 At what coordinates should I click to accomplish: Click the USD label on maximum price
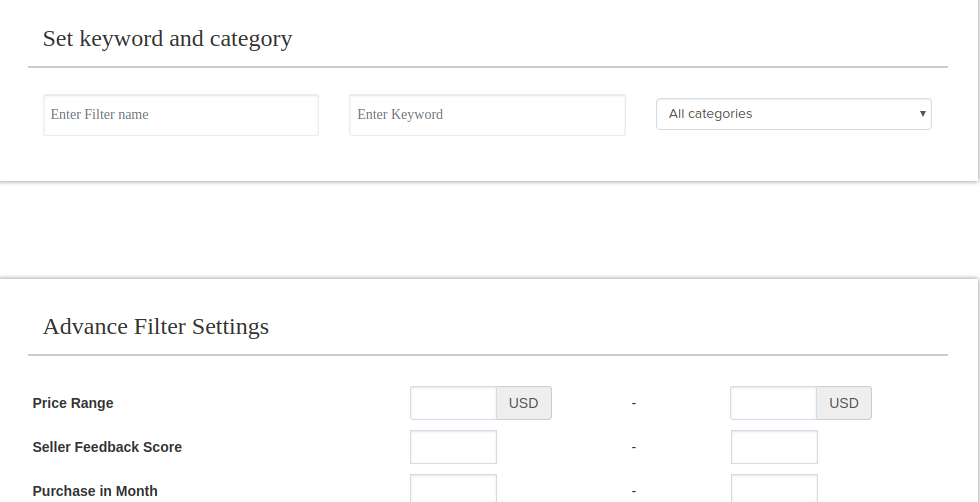pyautogui.click(x=844, y=403)
